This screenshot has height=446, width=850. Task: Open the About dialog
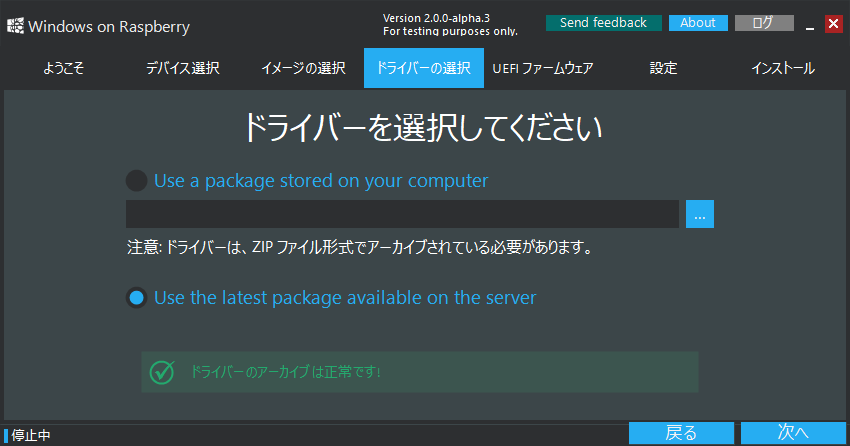[698, 23]
